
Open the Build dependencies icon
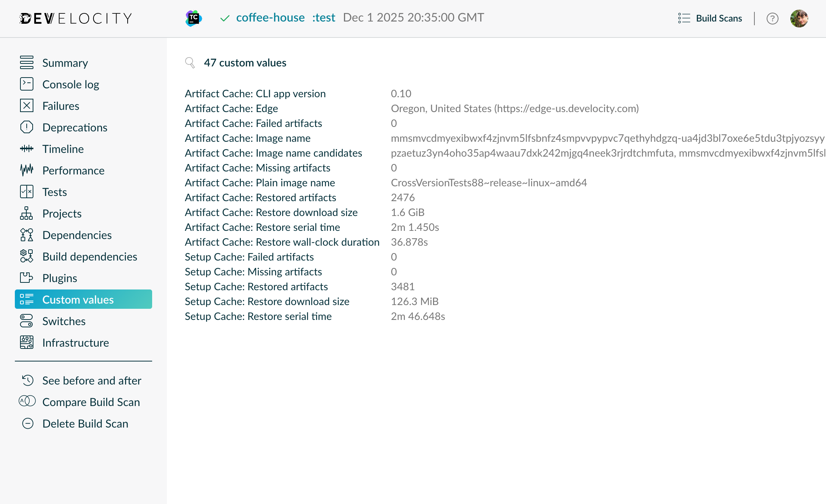pos(26,256)
